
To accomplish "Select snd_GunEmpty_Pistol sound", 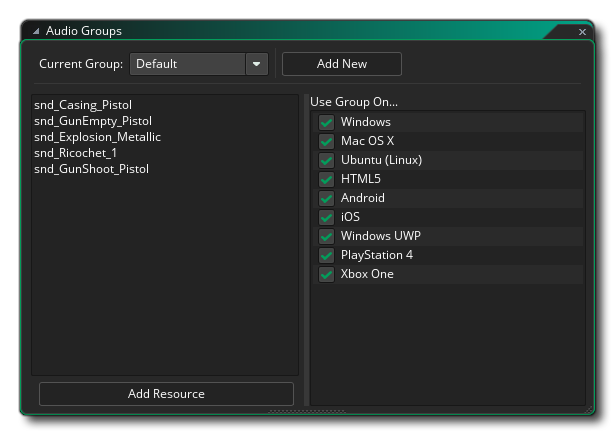I will click(x=93, y=121).
